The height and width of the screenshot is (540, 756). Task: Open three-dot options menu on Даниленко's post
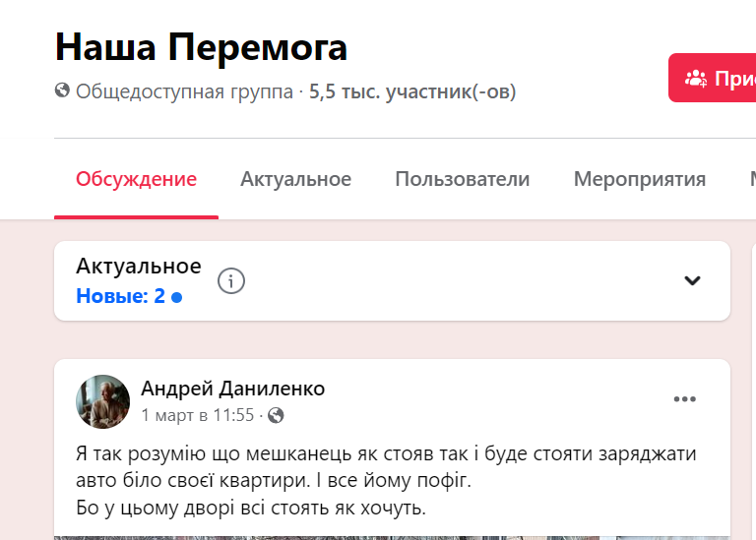684,399
